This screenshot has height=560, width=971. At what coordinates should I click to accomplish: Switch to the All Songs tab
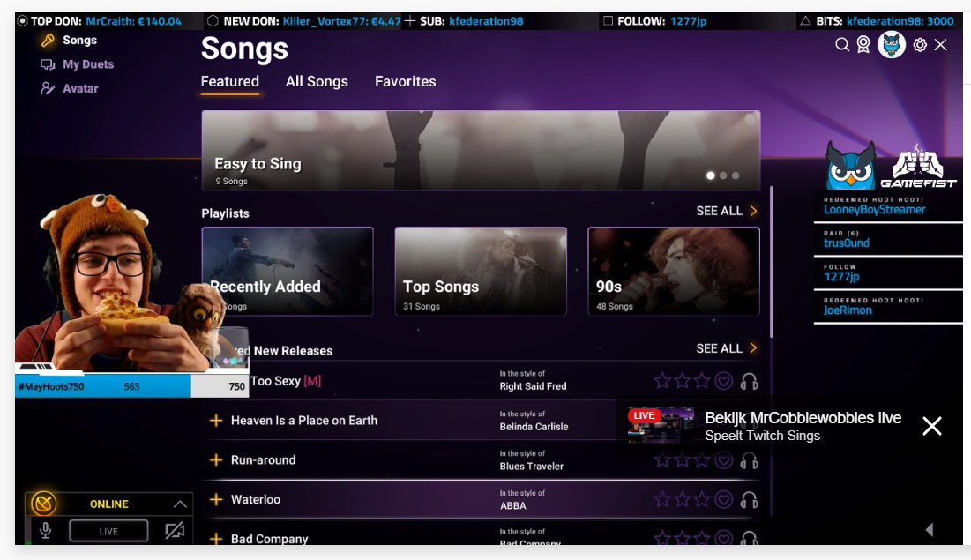coord(317,82)
